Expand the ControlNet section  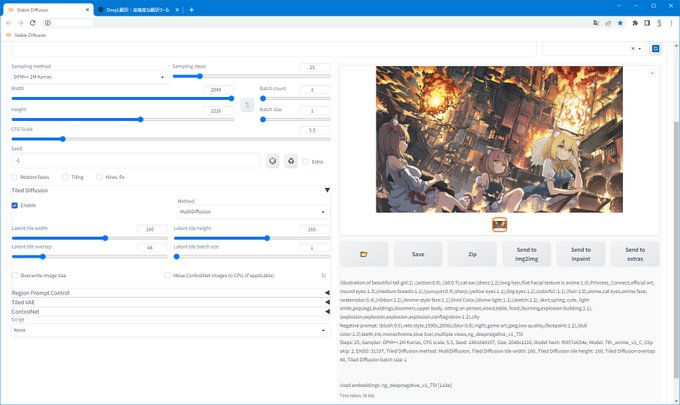(171, 312)
